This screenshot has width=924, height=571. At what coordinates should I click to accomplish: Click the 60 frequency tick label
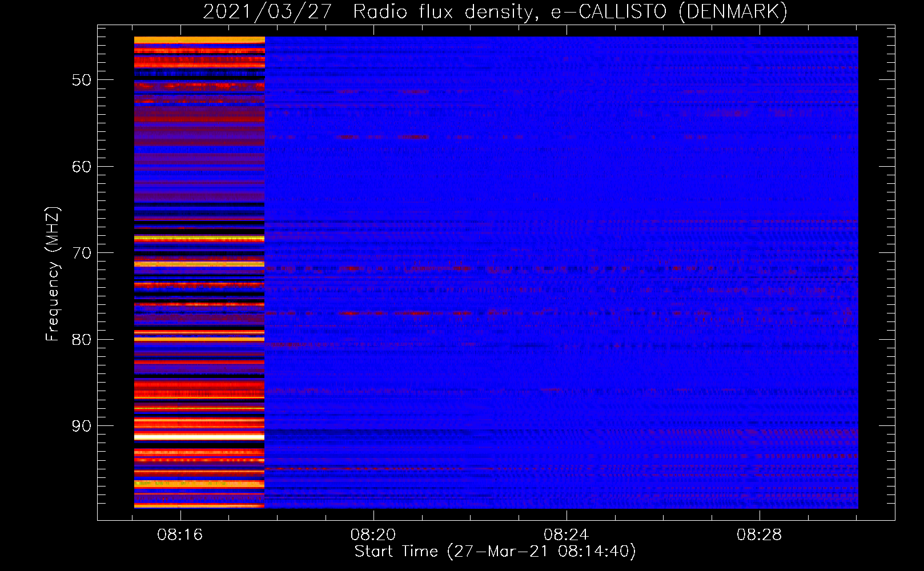pyautogui.click(x=82, y=167)
